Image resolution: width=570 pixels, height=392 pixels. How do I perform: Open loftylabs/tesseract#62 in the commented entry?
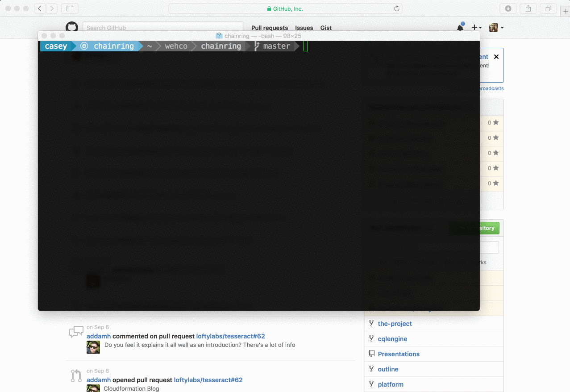click(x=230, y=336)
